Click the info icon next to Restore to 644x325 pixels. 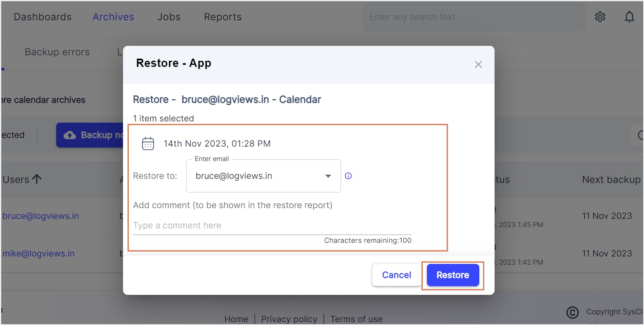point(348,176)
